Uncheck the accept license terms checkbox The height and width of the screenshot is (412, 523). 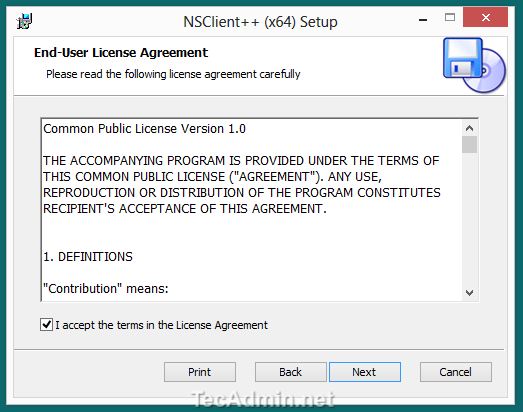[x=46, y=324]
